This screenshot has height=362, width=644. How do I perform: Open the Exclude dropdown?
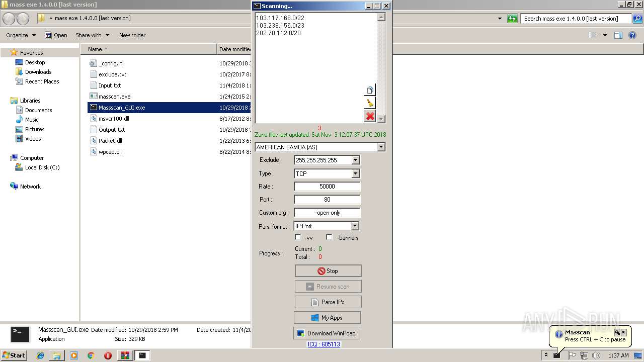[355, 160]
